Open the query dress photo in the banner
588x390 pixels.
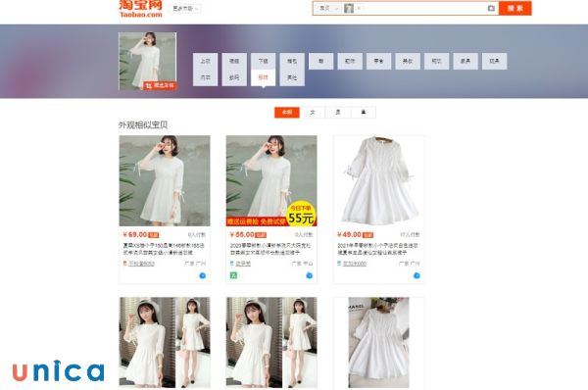tap(147, 61)
